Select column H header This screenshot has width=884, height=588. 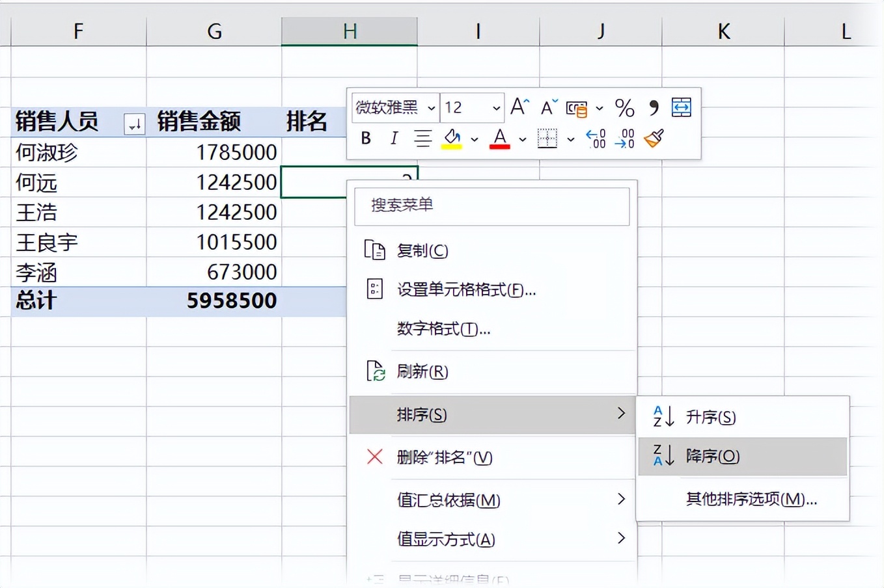click(350, 31)
